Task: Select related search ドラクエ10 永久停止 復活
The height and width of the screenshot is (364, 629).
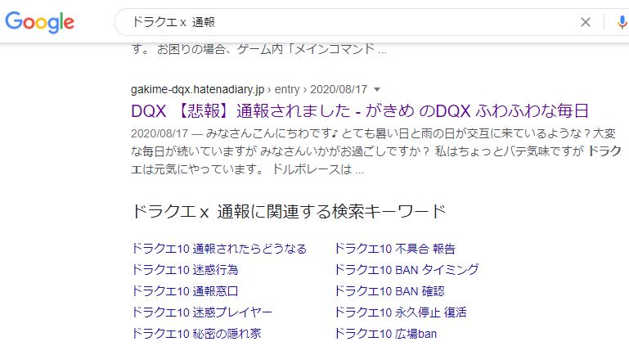Action: [400, 312]
